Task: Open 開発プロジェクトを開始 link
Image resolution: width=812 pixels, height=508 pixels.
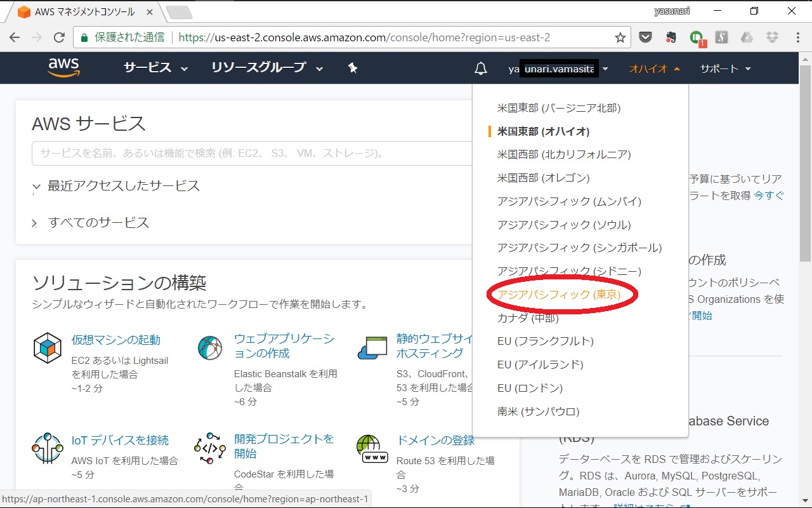Action: point(284,446)
